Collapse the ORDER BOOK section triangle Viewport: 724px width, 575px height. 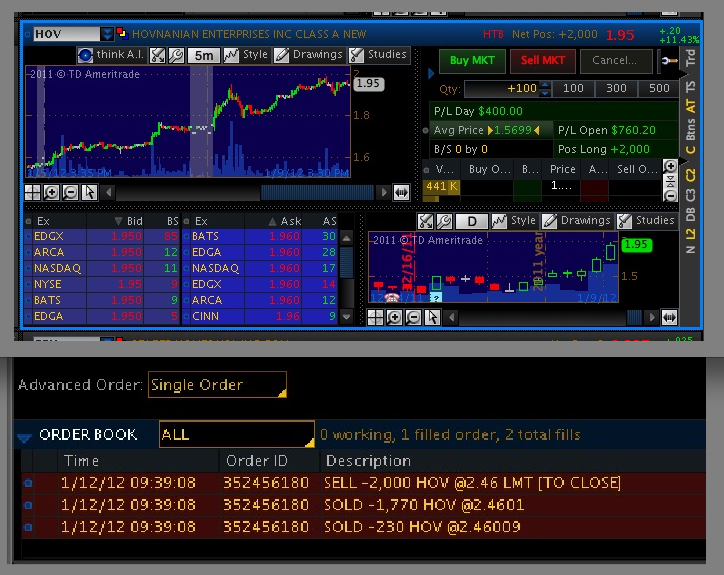24,436
